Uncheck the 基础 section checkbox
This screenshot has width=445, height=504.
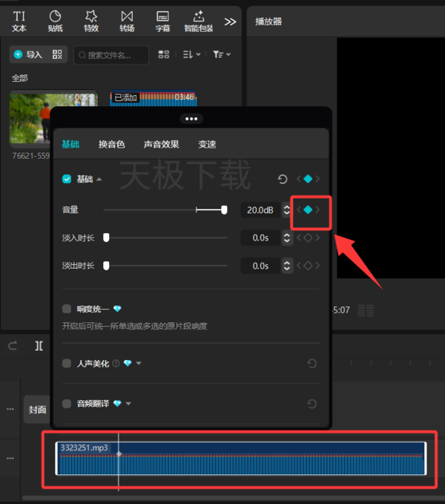coord(67,179)
